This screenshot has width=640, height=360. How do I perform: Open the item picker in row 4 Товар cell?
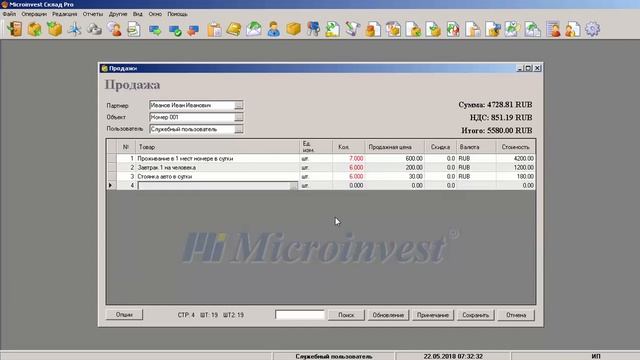click(293, 186)
